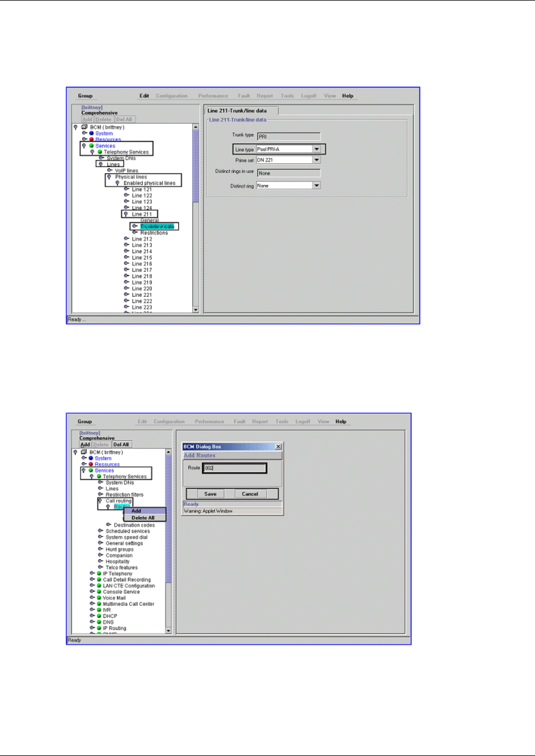Select General settings in the tree

click(124, 543)
